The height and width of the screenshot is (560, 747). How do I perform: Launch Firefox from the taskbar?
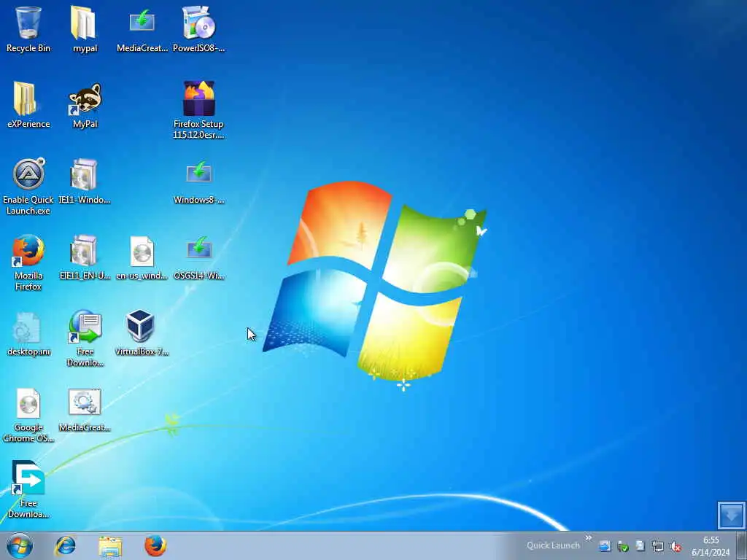click(x=155, y=545)
